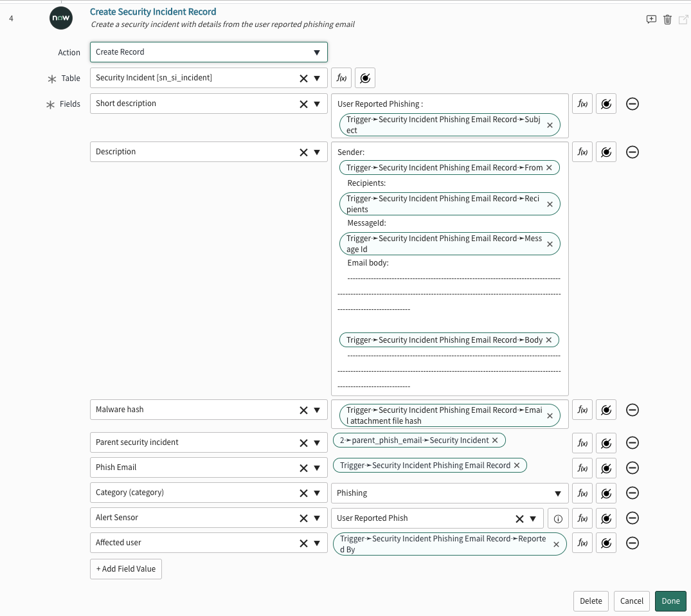Clear the Security Incident table selection
The image size is (691, 616).
(x=303, y=78)
